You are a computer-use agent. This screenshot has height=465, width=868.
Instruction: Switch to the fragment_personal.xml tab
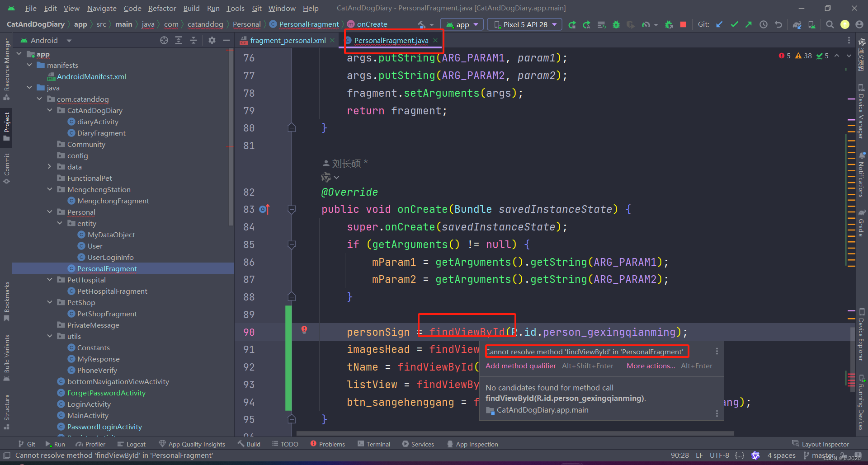pos(287,40)
